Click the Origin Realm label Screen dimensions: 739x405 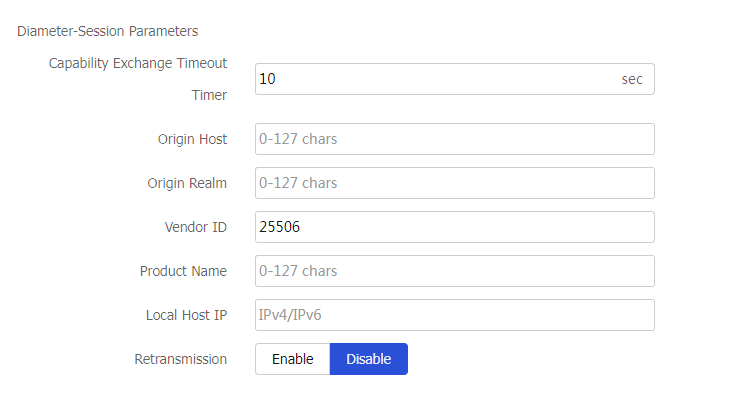[x=187, y=183]
